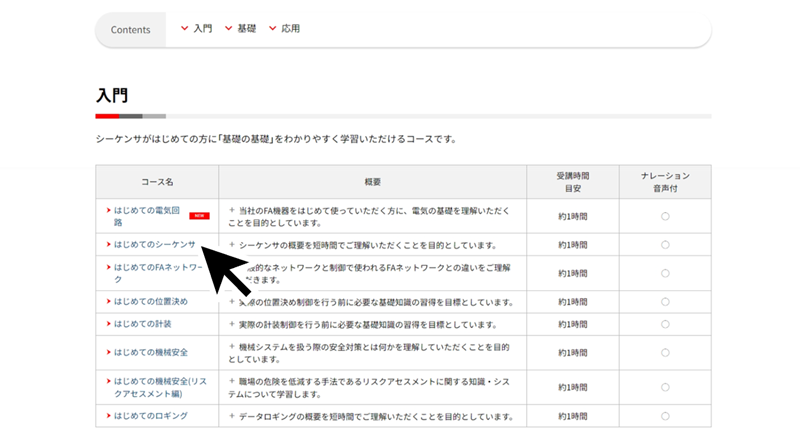Click the red arrow beside はじめての計装
Viewport: 800px width, 443px height.
108,324
